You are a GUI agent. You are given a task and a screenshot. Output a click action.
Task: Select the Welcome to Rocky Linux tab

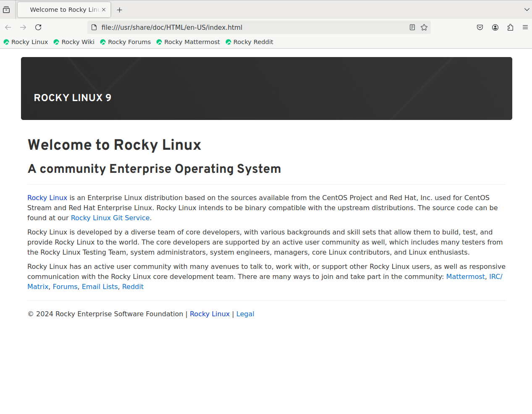(x=64, y=10)
